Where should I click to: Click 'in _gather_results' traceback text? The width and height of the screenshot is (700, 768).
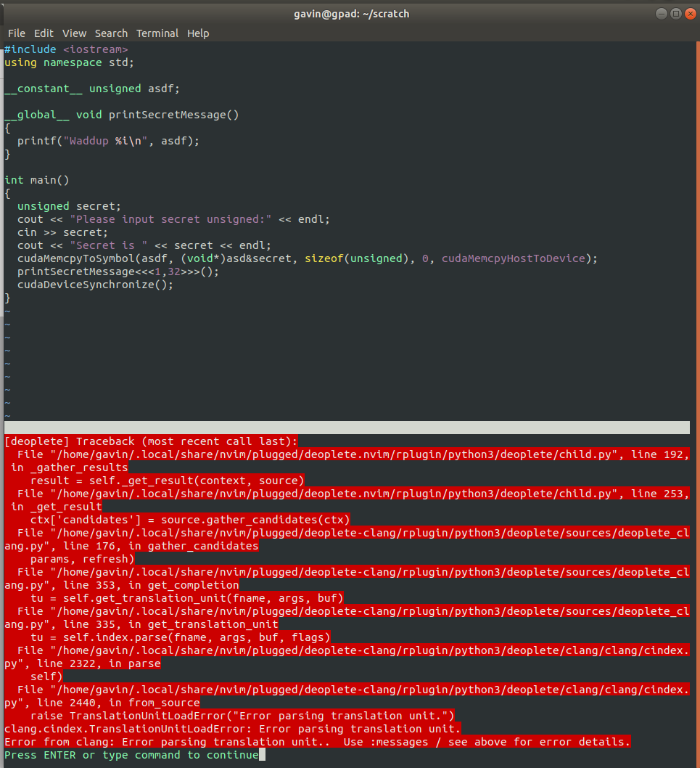point(69,467)
